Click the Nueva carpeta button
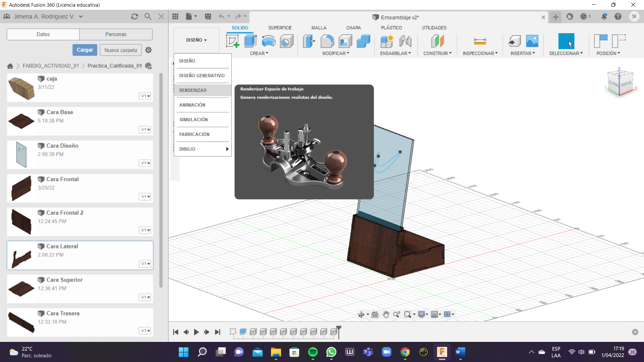The height and width of the screenshot is (362, 644). pyautogui.click(x=120, y=50)
